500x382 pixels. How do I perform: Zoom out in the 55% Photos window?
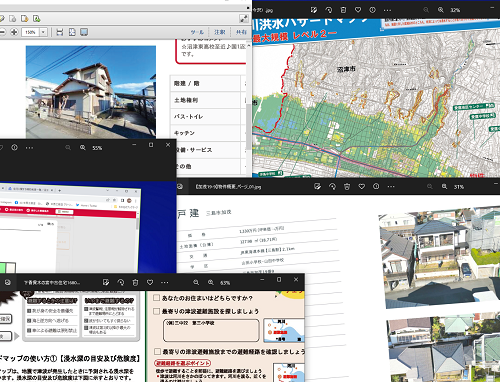pyautogui.click(x=68, y=147)
